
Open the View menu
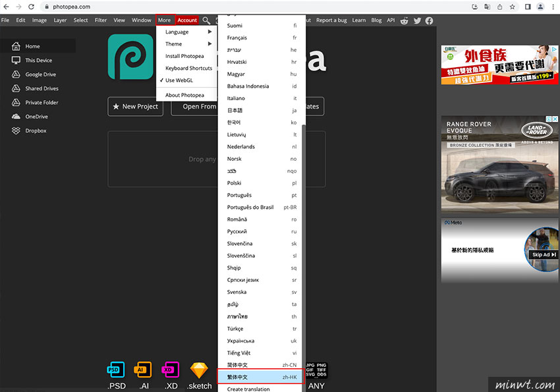click(x=119, y=20)
